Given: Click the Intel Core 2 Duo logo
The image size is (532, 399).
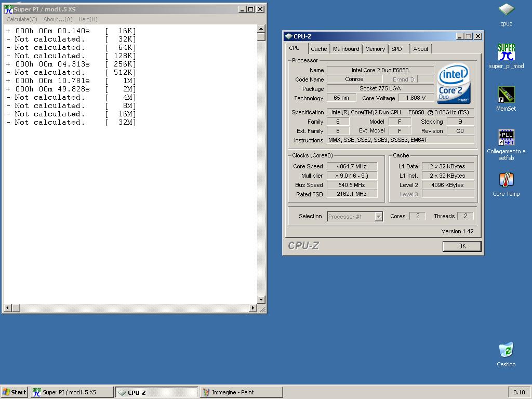Looking at the screenshot, I should click(x=454, y=84).
